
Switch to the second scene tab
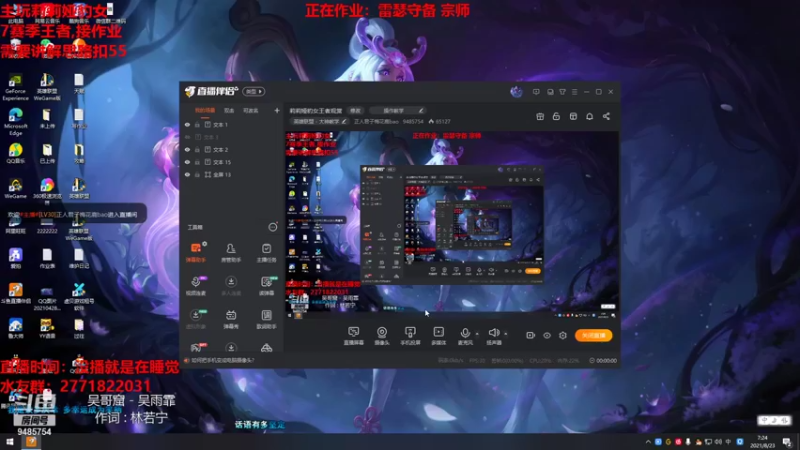point(229,110)
